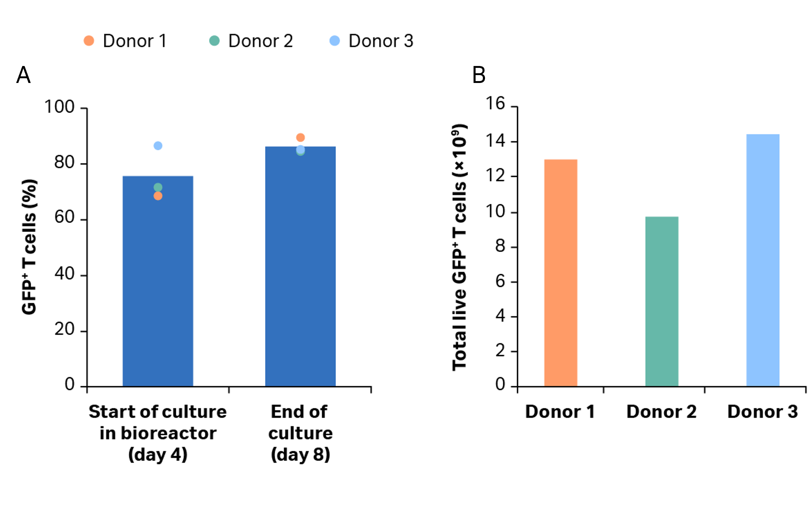The width and height of the screenshot is (812, 505).
Task: Select the 'Total live GFP+ T cells' axis title
Action: 460,247
